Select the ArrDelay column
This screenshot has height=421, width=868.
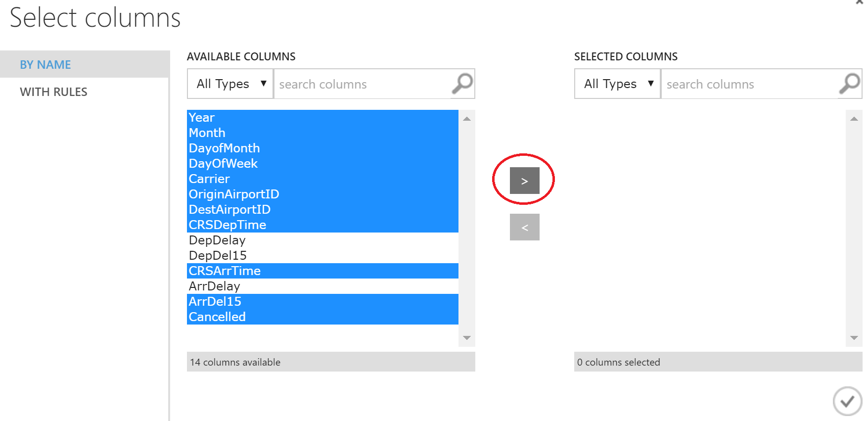pos(215,286)
